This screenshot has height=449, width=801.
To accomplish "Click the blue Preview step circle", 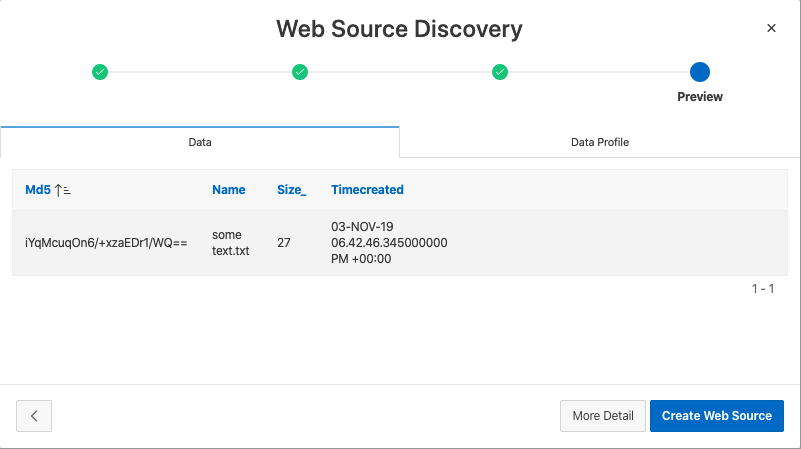I will click(700, 72).
